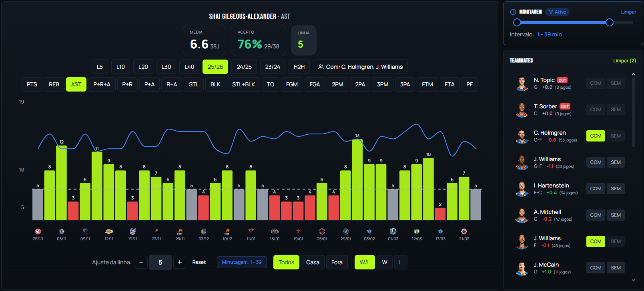Click the Warriors logo under the 03/12 game
644x291 pixels.
point(204,231)
